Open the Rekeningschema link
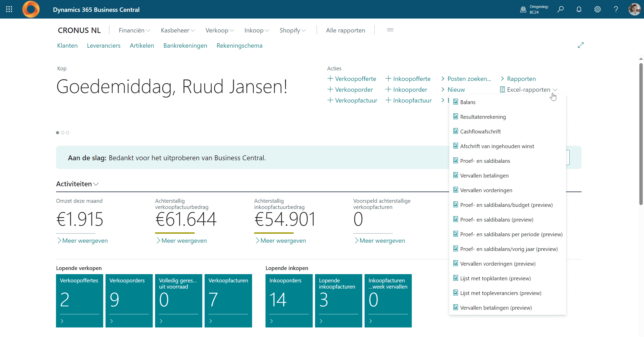Viewport: 644px width, 337px height. pos(239,46)
